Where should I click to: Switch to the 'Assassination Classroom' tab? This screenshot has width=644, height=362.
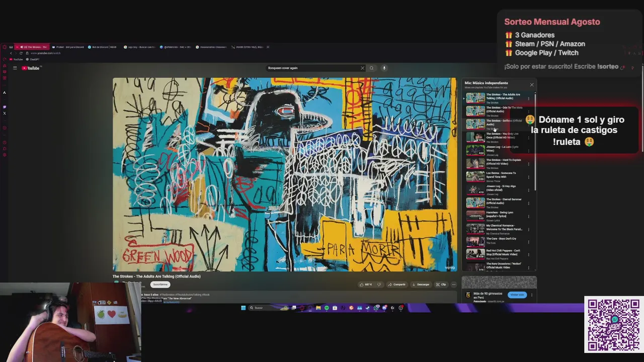(x=211, y=47)
